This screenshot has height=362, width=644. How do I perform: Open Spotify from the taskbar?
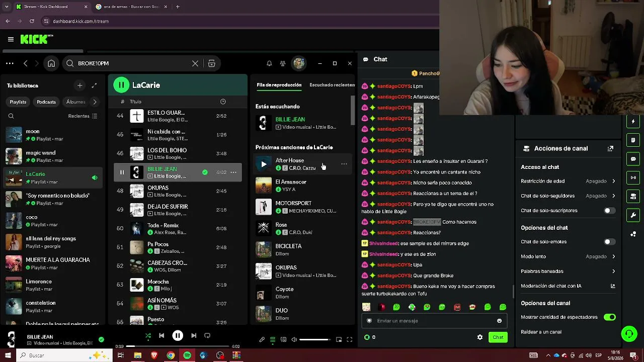187,355
